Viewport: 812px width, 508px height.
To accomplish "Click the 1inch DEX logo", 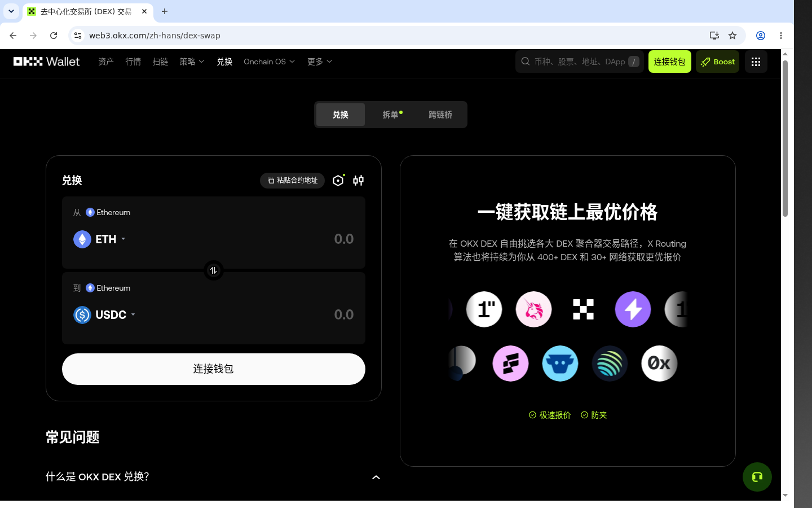I will [484, 309].
